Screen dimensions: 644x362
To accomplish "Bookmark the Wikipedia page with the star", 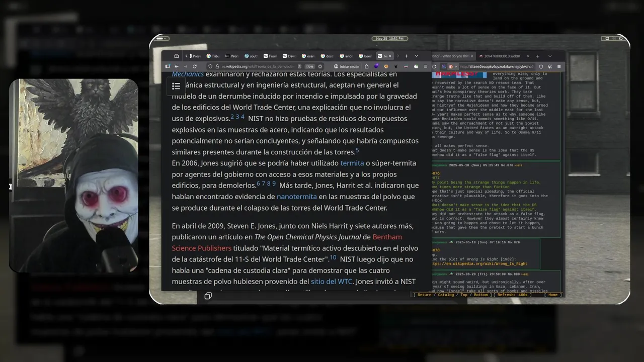I will tap(320, 66).
